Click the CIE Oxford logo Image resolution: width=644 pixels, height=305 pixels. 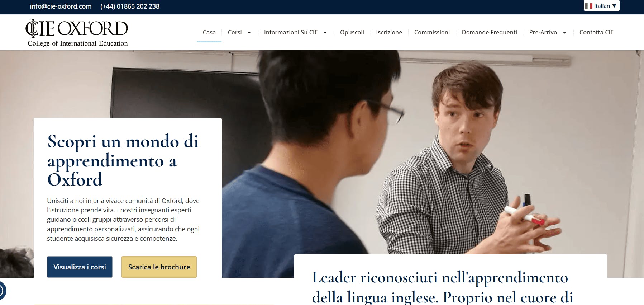coord(77,33)
